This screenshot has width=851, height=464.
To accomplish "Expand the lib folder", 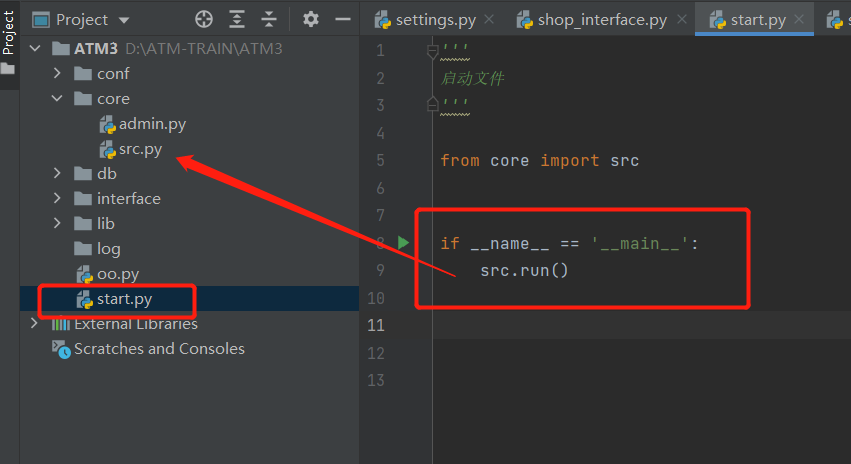I will (57, 223).
